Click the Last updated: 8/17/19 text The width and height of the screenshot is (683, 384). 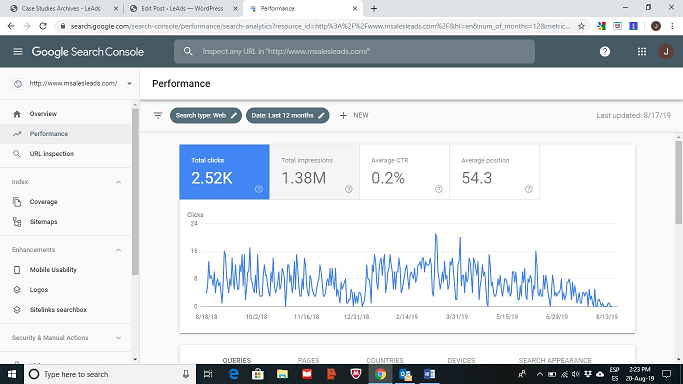633,115
